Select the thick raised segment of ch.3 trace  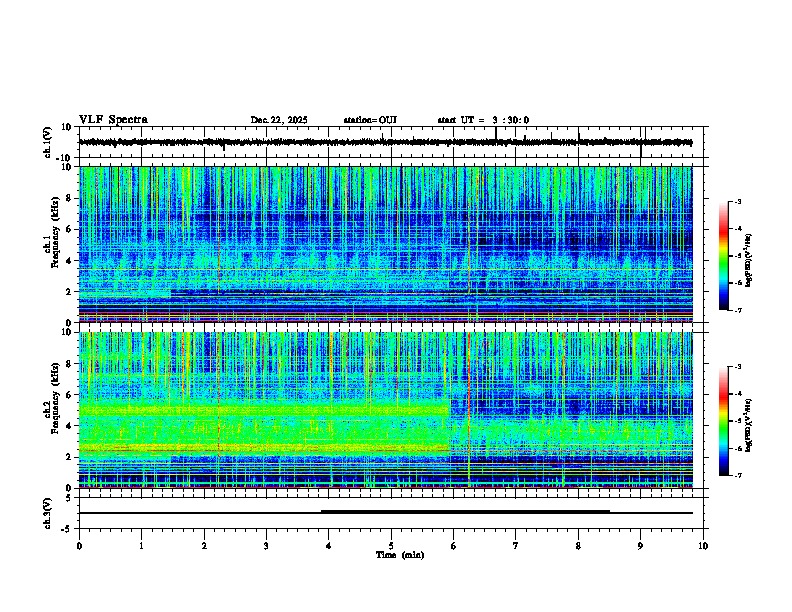[465, 512]
